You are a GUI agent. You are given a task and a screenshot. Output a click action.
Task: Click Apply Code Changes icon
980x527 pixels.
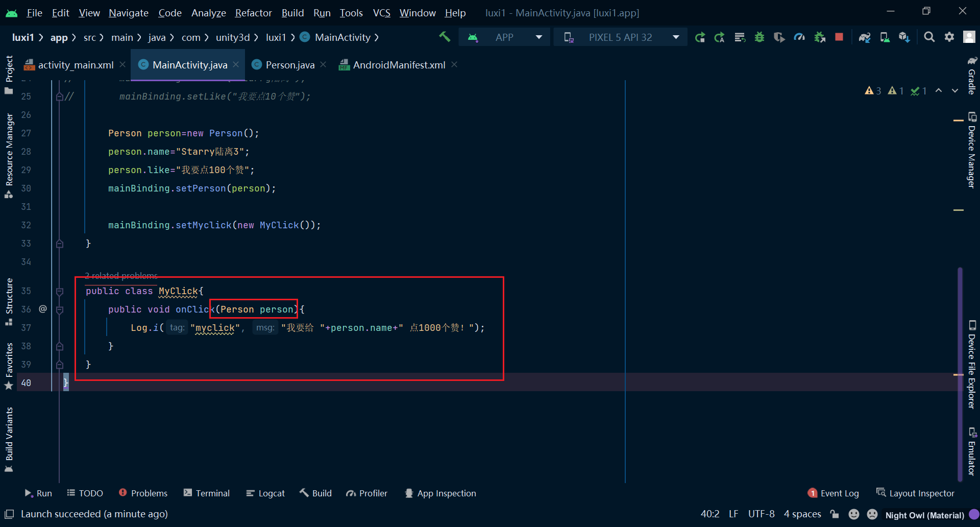(740, 37)
